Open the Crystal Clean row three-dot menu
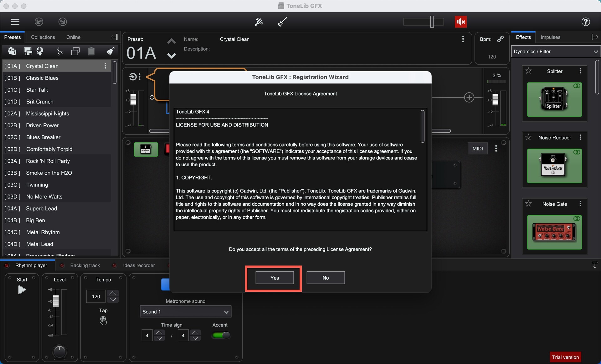 [105, 66]
